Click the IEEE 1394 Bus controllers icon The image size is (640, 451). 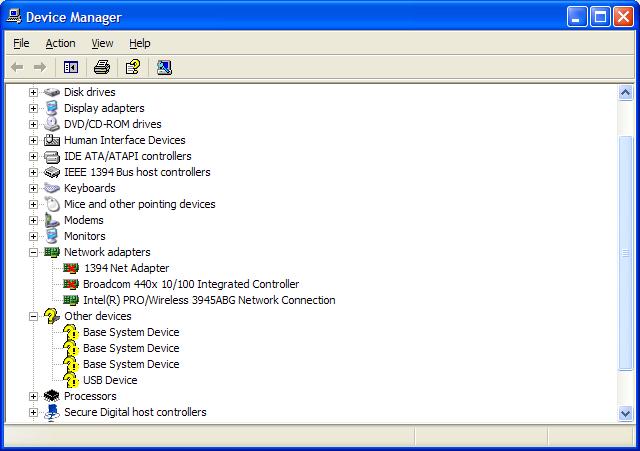(52, 172)
